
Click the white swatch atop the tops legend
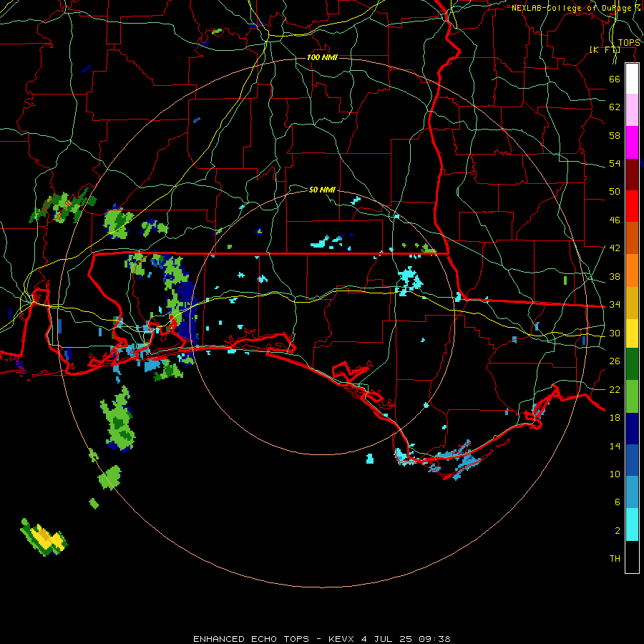pos(632,79)
